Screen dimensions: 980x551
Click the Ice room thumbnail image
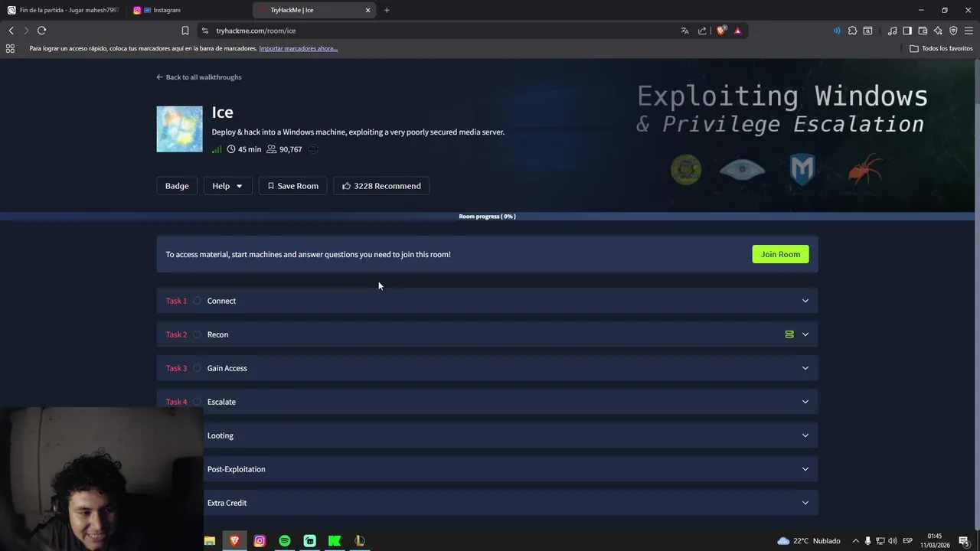pos(179,129)
